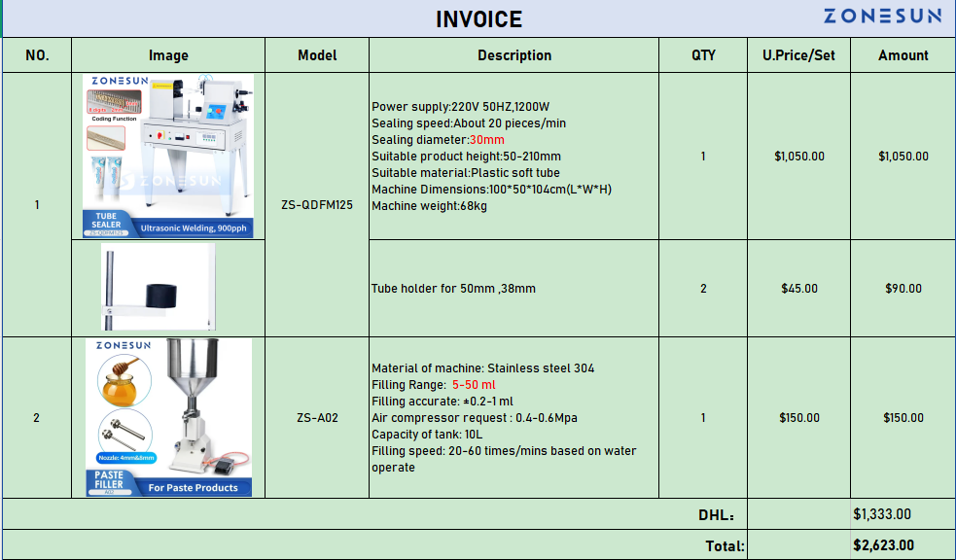956x560 pixels.
Task: Click Capacity of tank: 10L line
Action: point(427,435)
